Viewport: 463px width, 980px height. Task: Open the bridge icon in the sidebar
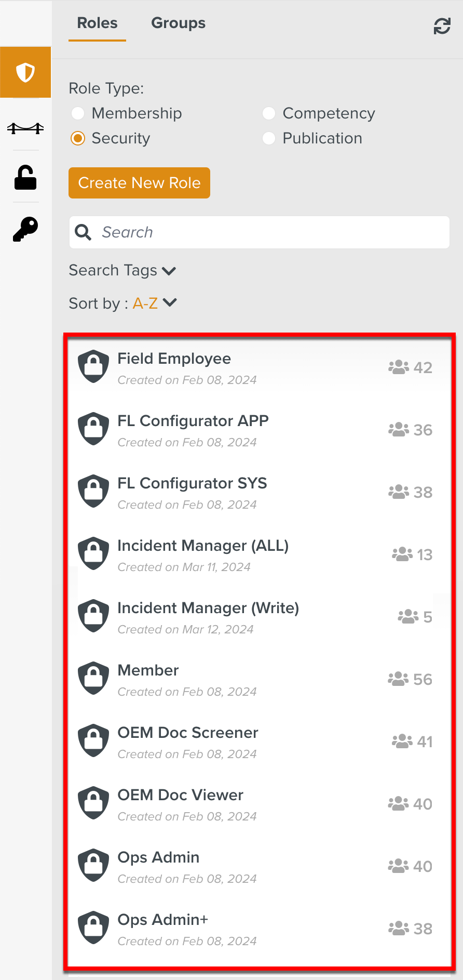point(25,128)
